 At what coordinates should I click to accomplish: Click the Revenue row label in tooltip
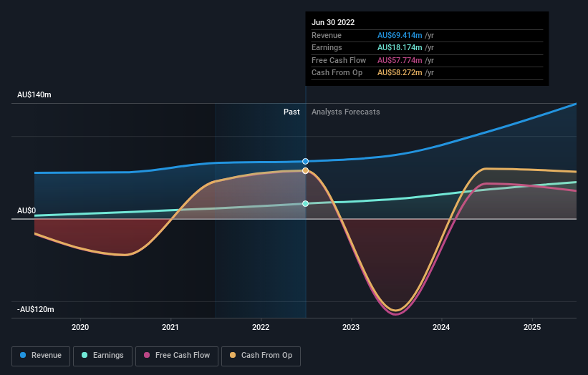click(x=327, y=35)
